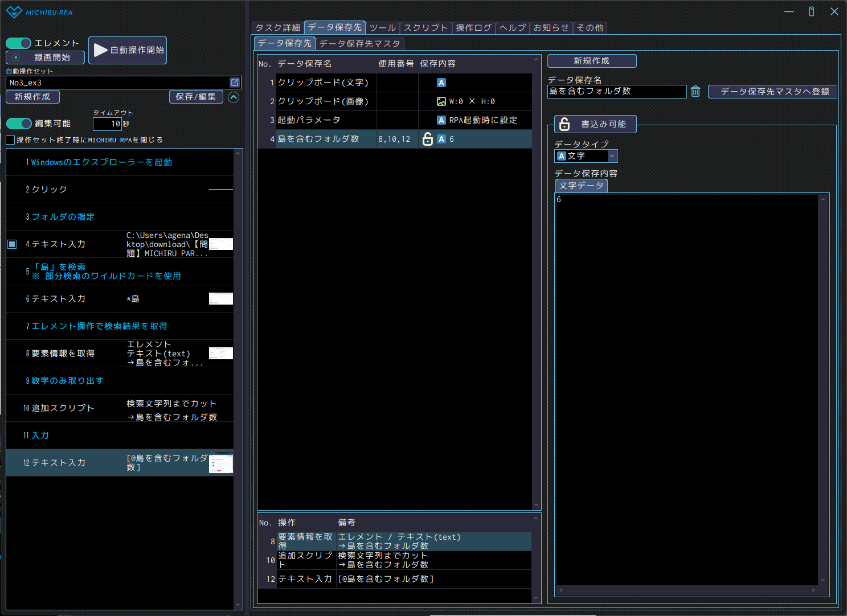Toggle the エレメント switch

click(x=19, y=43)
